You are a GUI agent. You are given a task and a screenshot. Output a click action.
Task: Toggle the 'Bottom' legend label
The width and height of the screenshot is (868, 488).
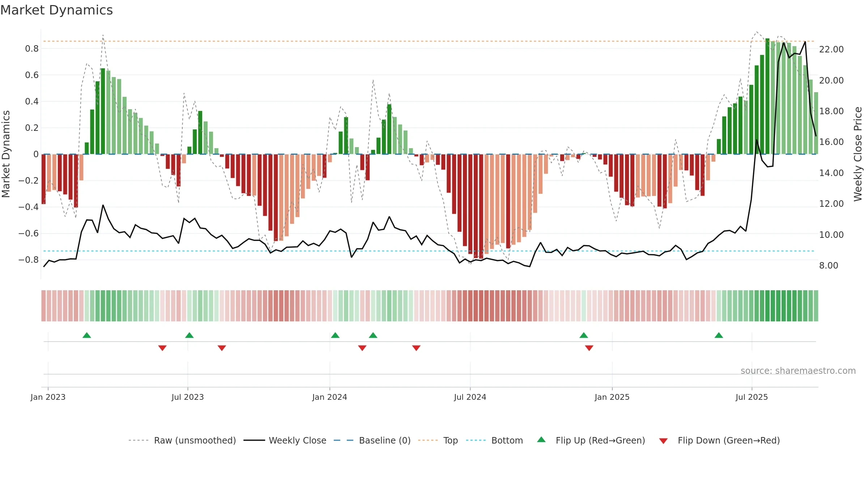pyautogui.click(x=507, y=440)
